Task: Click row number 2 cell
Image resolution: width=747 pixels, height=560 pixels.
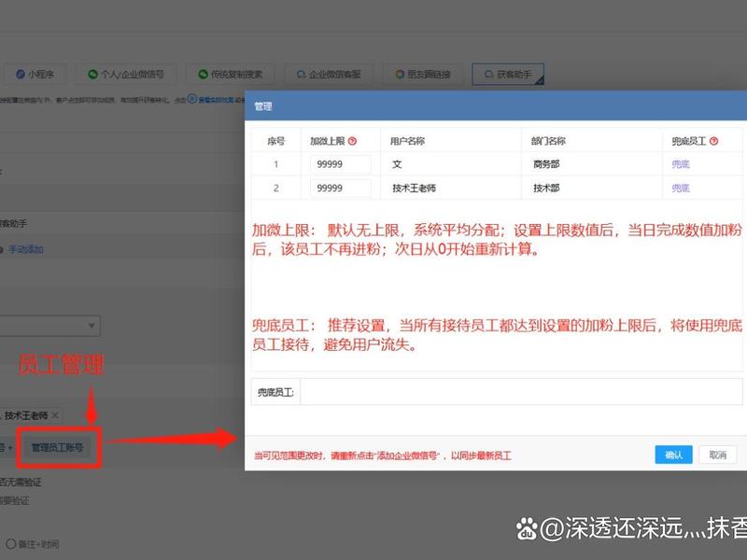Action: [275, 189]
